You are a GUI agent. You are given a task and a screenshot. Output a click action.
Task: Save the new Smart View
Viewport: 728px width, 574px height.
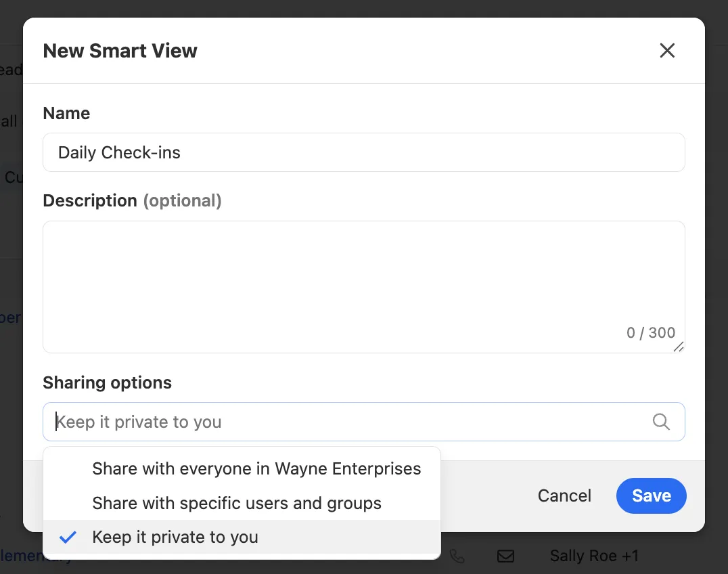point(651,495)
